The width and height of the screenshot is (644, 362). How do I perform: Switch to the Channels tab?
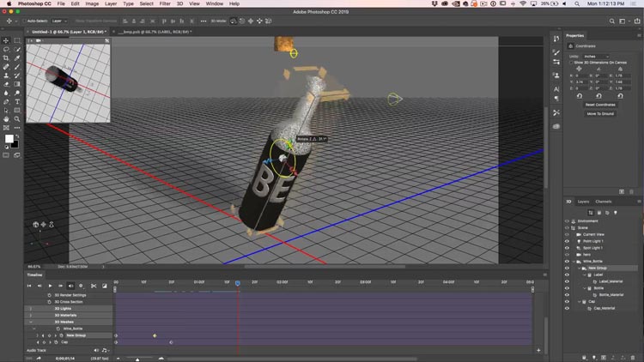pyautogui.click(x=604, y=202)
